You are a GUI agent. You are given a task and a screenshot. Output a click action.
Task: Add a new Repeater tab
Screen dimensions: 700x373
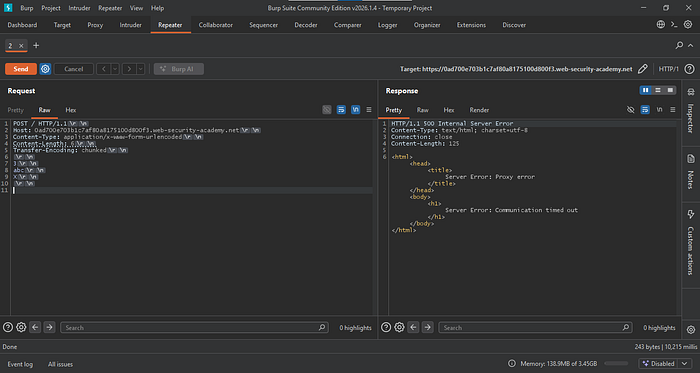(x=36, y=46)
